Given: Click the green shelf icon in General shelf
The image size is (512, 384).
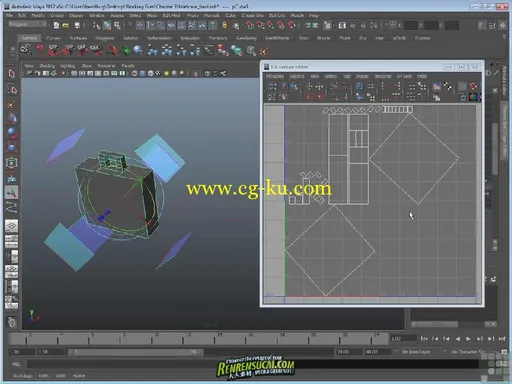Looking at the screenshot, I should [126, 50].
